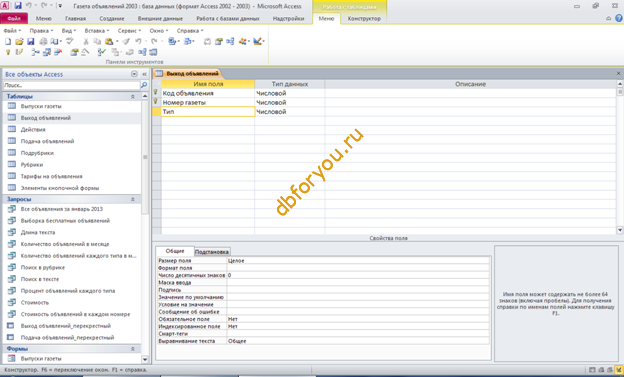624x377 pixels.
Task: Click the Размер поля value field
Action: [358, 261]
